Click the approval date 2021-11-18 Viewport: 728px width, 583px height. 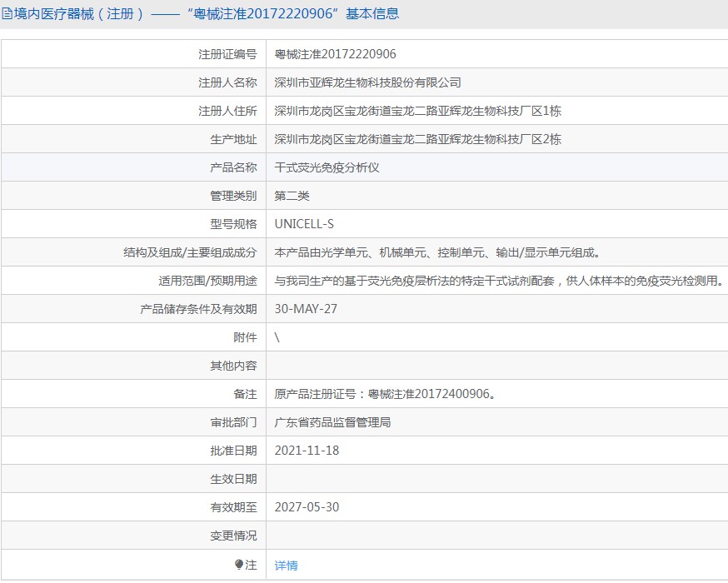(x=307, y=451)
